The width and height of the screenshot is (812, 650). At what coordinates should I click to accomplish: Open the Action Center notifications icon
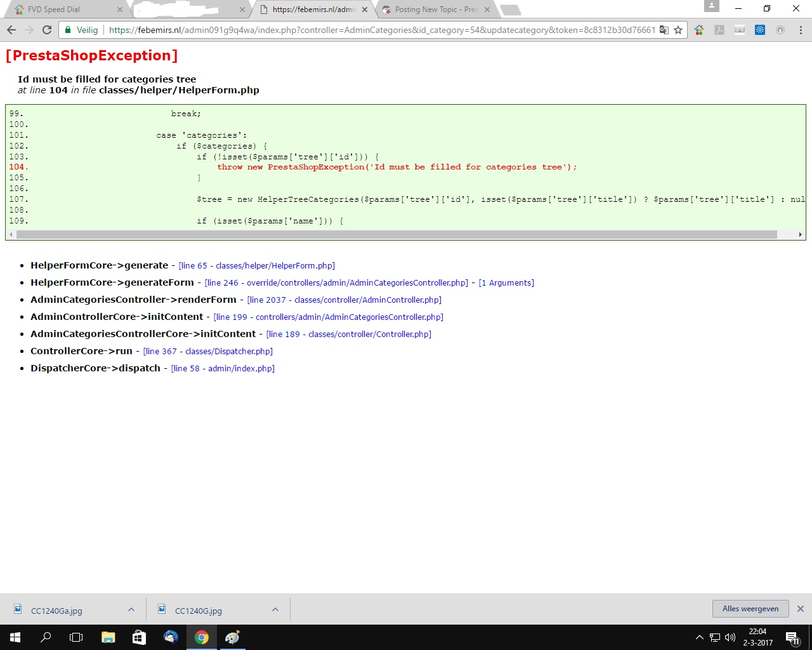tap(792, 638)
